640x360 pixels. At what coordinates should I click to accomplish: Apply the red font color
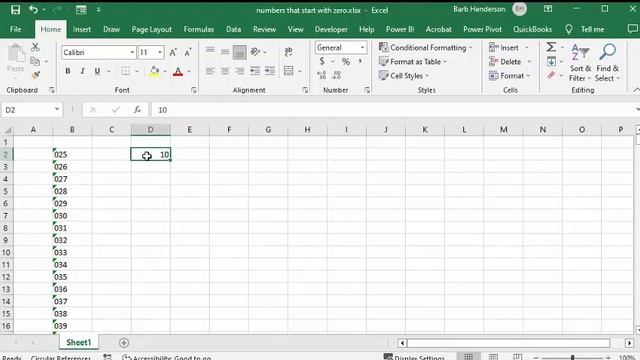(x=178, y=71)
